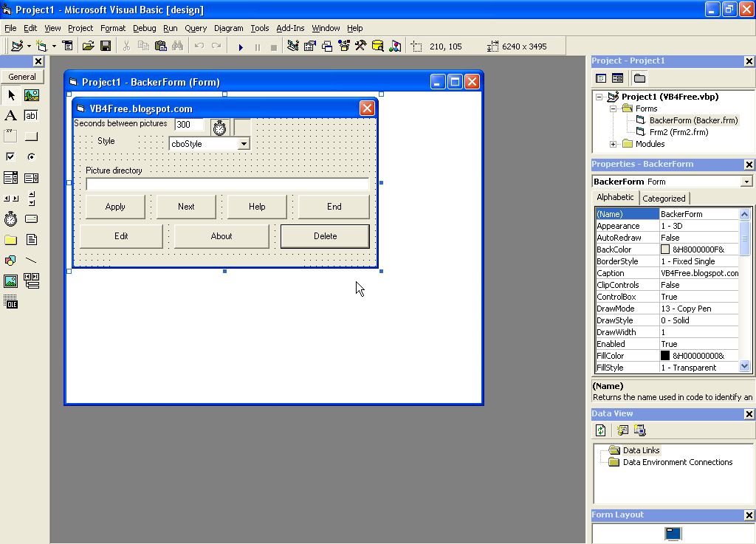Select the Image tool in toolbox
The image size is (756, 544).
point(10,281)
